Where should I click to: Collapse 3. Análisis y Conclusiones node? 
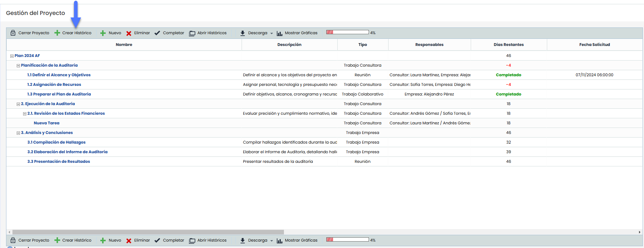tap(18, 133)
